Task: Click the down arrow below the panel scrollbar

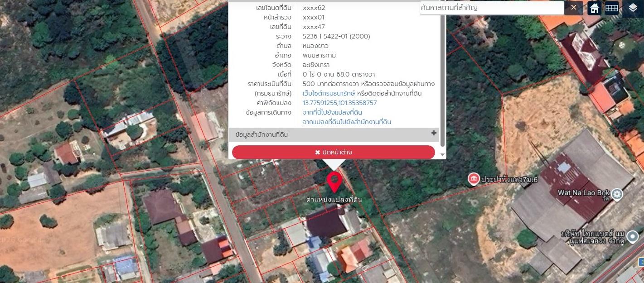Action: tap(442, 155)
